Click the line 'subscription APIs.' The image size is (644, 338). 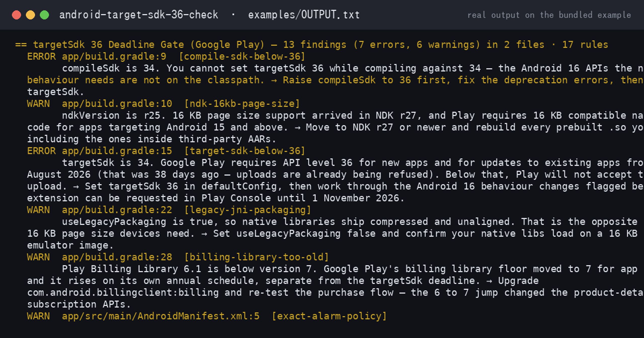[x=79, y=305]
